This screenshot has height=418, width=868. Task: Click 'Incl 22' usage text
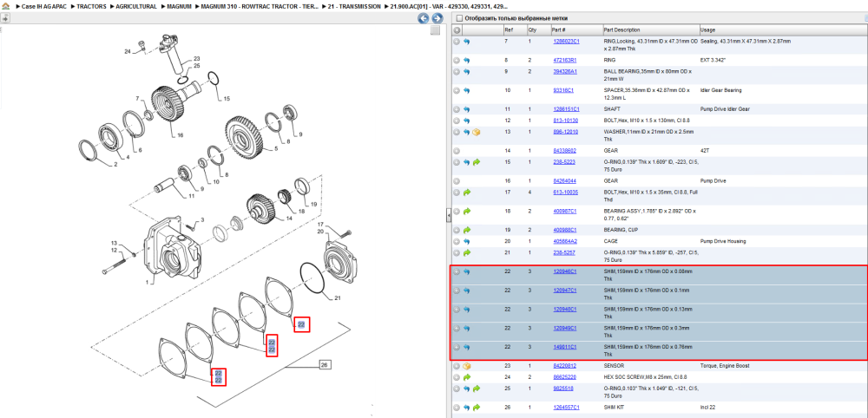pos(708,408)
